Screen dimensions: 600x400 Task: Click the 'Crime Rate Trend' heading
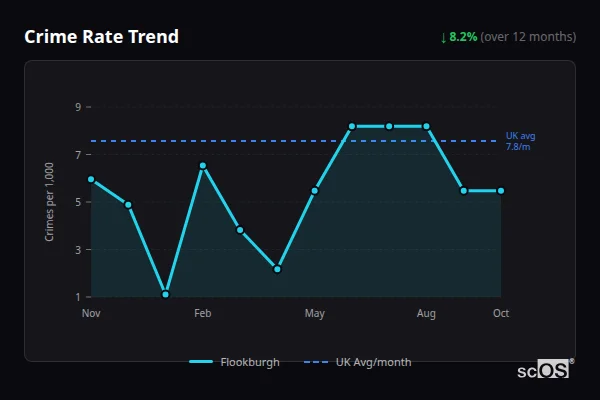(x=101, y=37)
